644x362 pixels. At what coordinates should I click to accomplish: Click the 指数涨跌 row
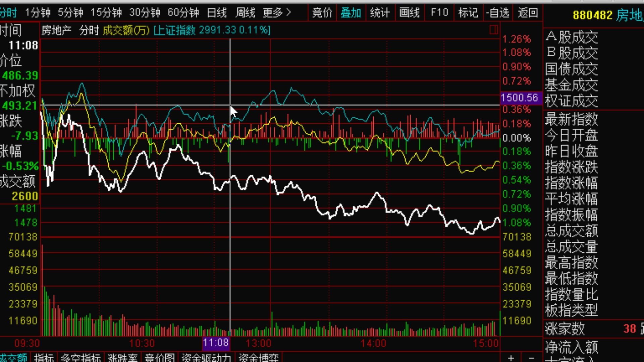[x=572, y=167]
